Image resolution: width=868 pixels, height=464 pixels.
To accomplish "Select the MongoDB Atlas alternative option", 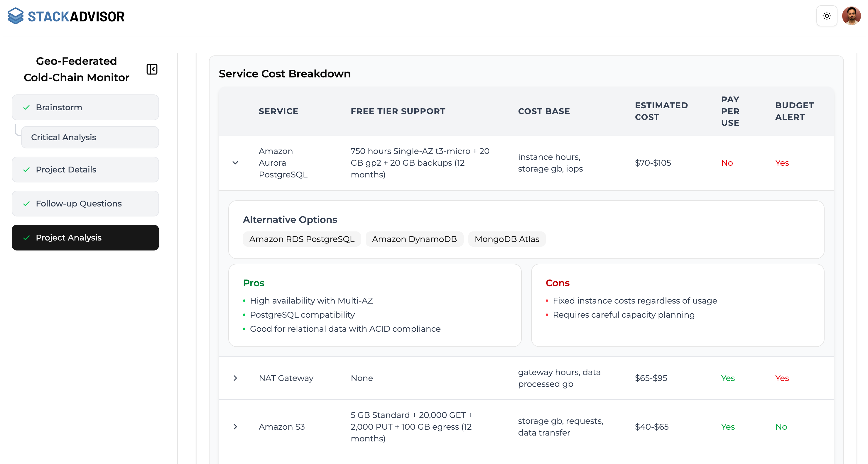I will [507, 239].
